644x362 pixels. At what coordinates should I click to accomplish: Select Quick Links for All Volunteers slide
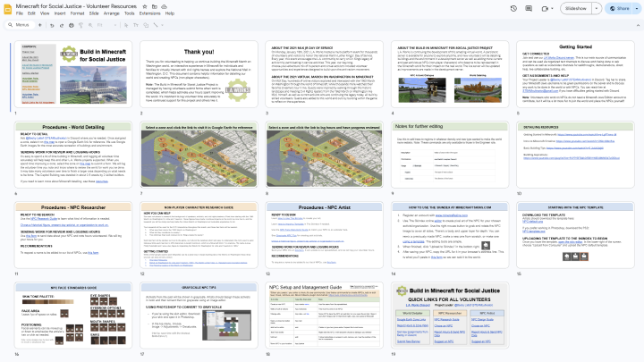(450, 316)
